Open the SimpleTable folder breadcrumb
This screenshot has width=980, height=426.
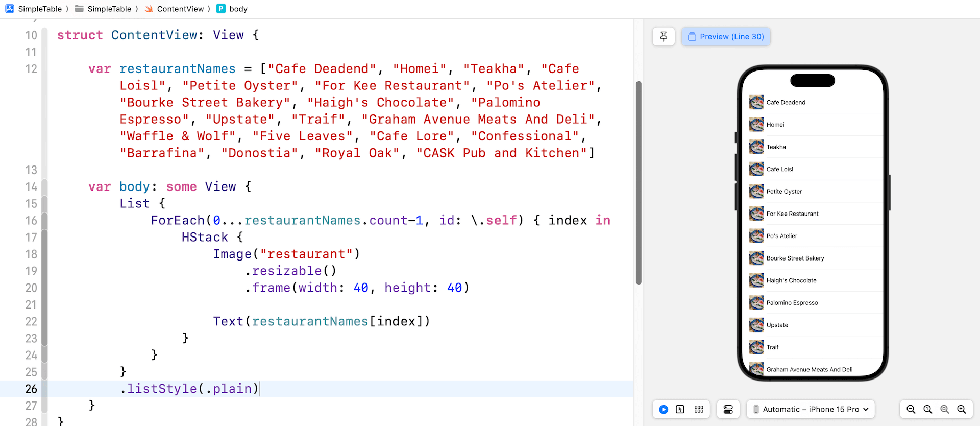click(x=103, y=9)
